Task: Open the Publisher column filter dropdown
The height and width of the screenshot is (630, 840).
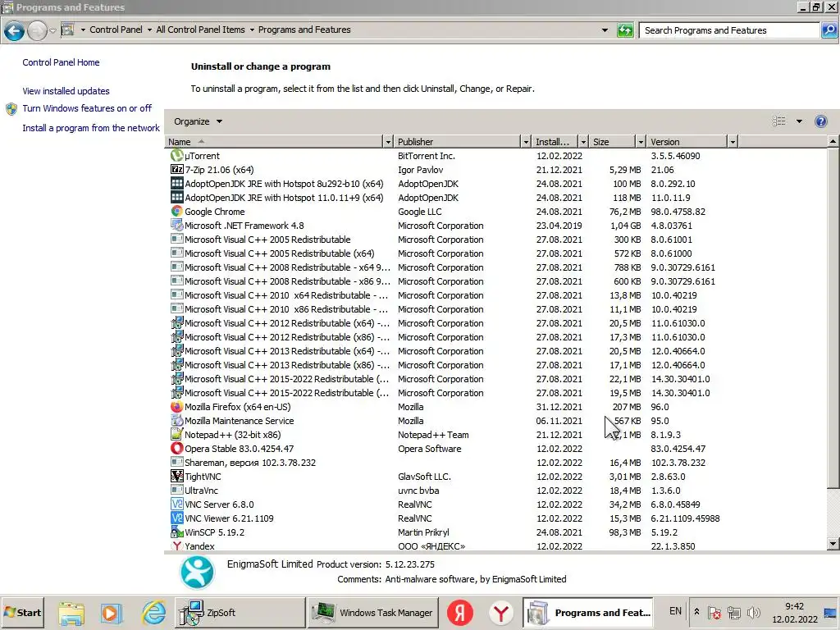Action: [526, 141]
